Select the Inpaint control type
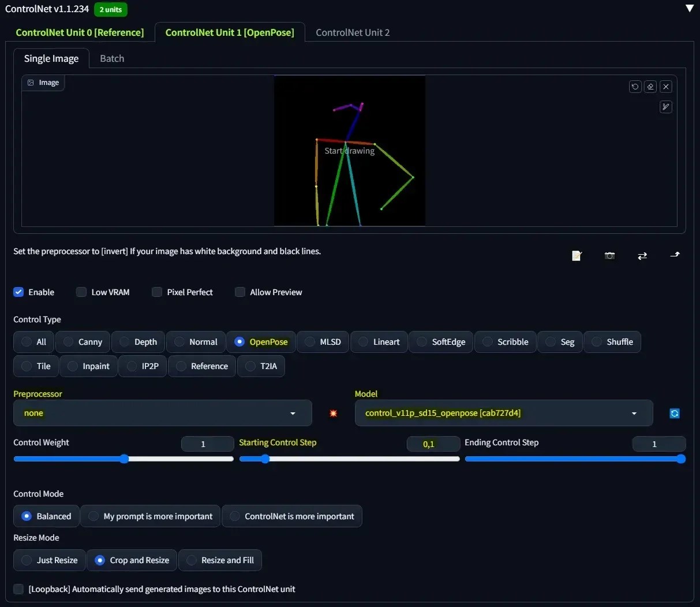 tap(88, 366)
